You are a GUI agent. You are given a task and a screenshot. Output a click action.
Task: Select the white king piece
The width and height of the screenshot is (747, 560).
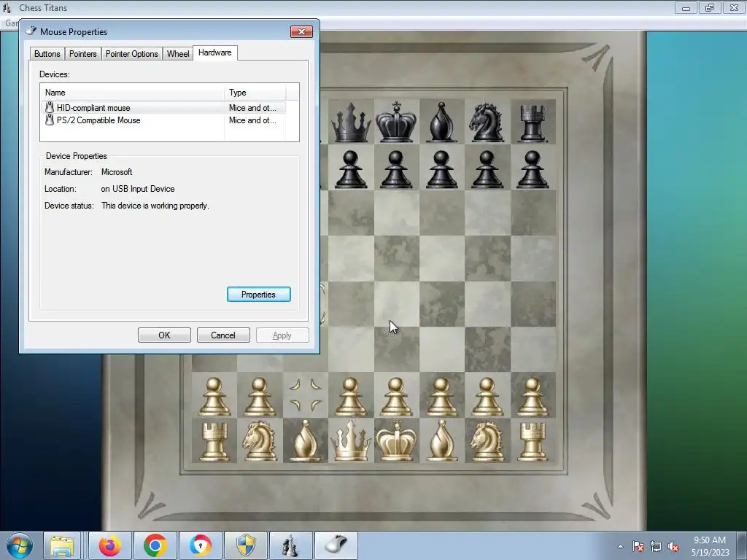point(396,440)
